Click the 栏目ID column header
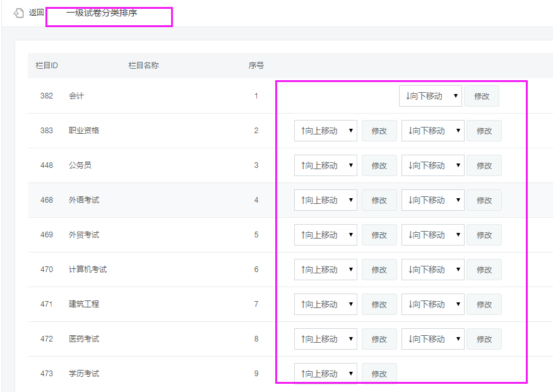 (47, 65)
